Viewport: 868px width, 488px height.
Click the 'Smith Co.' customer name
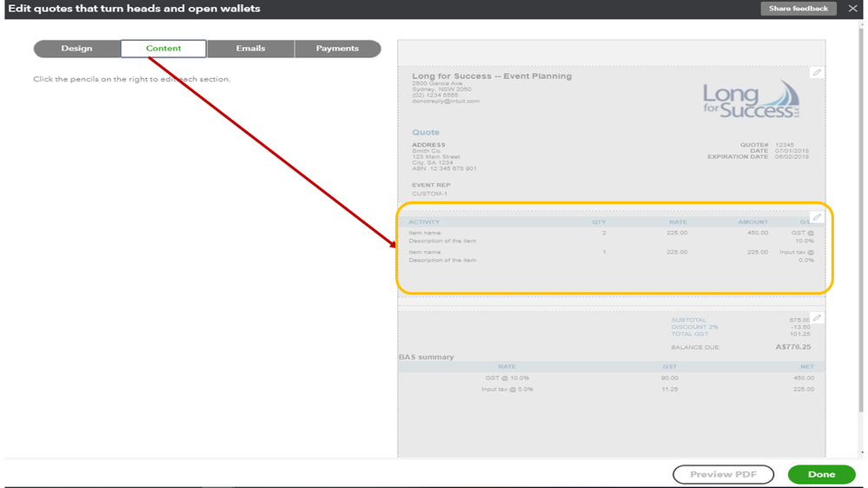point(427,150)
